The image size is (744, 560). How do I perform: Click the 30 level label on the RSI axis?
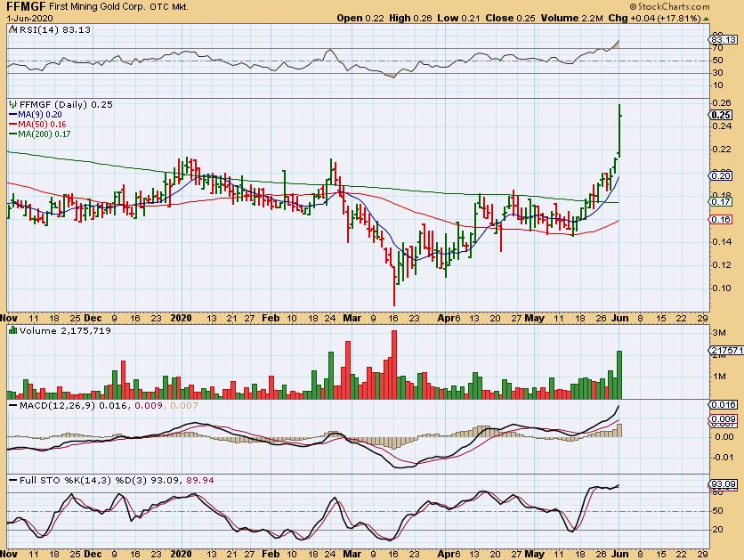pos(717,73)
